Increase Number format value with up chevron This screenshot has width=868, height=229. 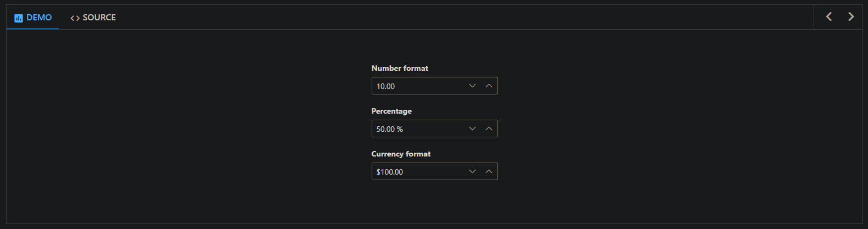coord(489,86)
